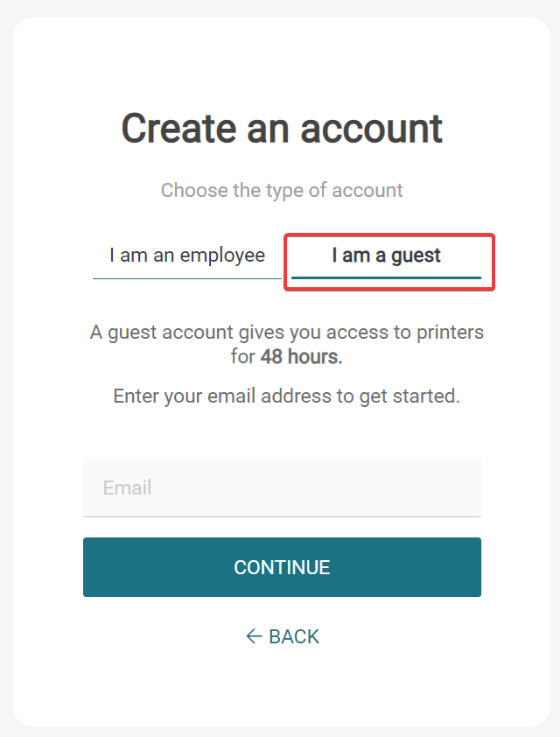Click the "Enter your email address" instruction text

coord(286,396)
